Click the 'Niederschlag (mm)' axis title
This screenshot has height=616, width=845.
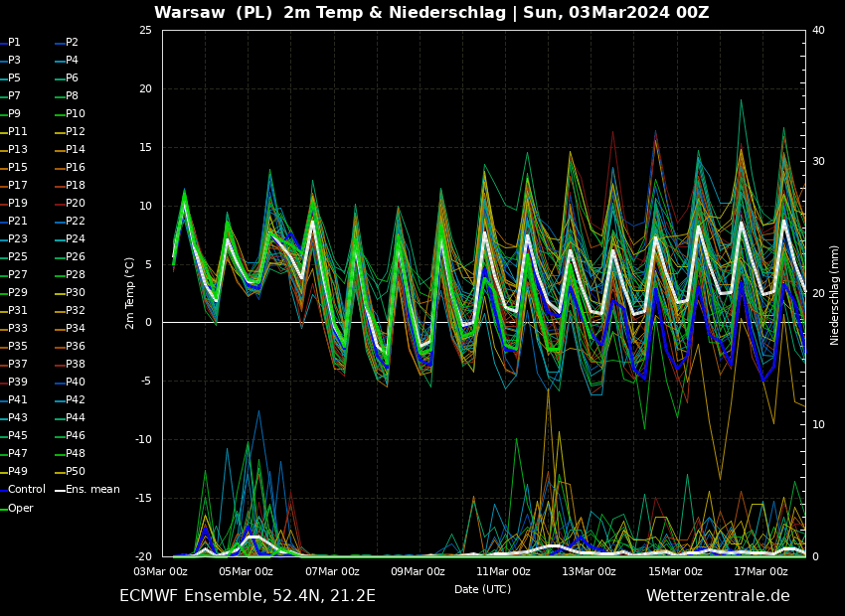(x=835, y=294)
